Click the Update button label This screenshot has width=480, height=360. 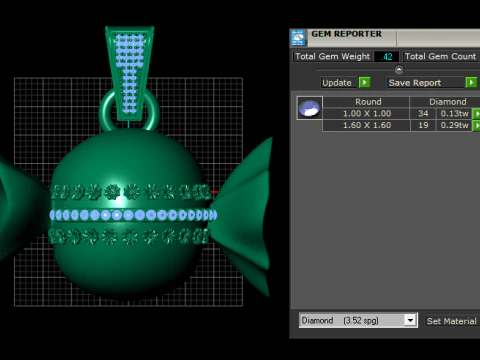coord(337,83)
